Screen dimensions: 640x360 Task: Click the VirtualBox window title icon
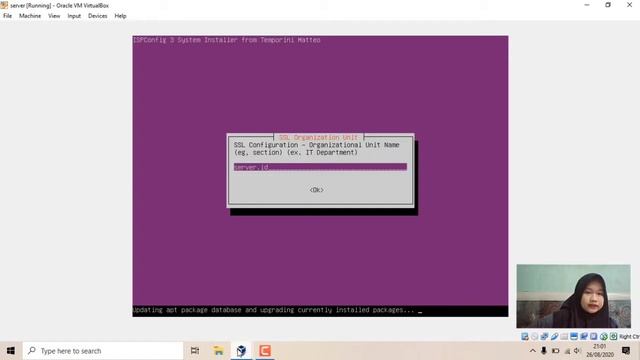4,5
